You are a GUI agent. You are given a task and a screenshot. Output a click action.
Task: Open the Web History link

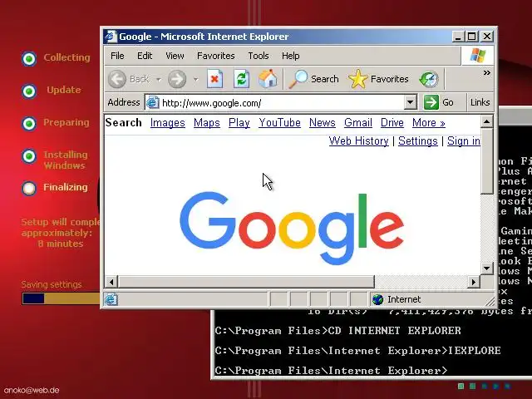358,140
